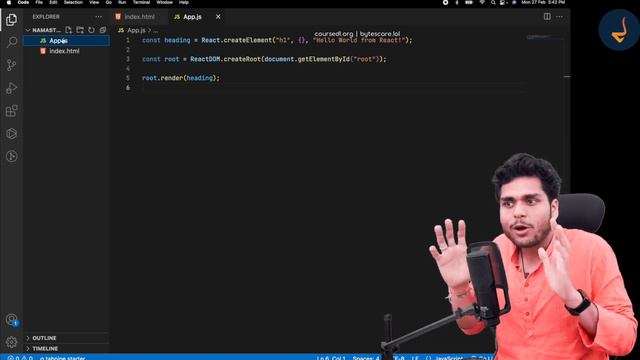The image size is (640, 360).
Task: Click the minimap at editor's right edge
Action: 544,37
